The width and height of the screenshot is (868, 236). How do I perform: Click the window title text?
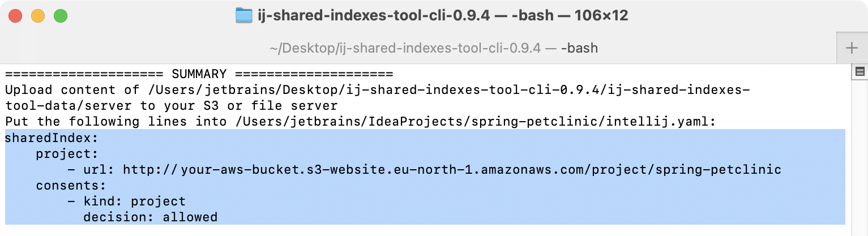pos(443,16)
